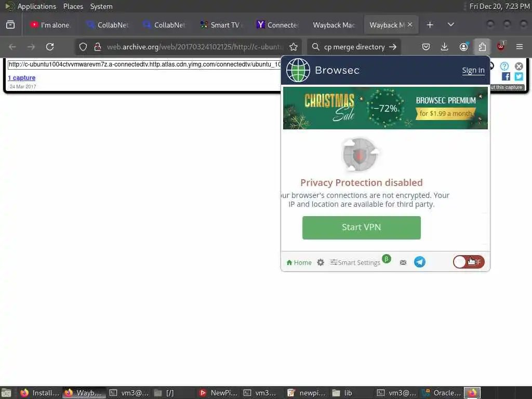Click the Christmas Sale premium banner
532x399 pixels.
[385, 108]
